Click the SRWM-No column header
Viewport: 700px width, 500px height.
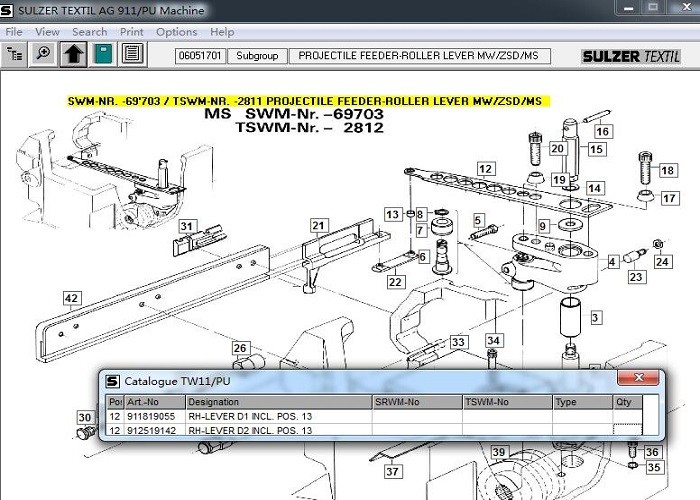[417, 402]
